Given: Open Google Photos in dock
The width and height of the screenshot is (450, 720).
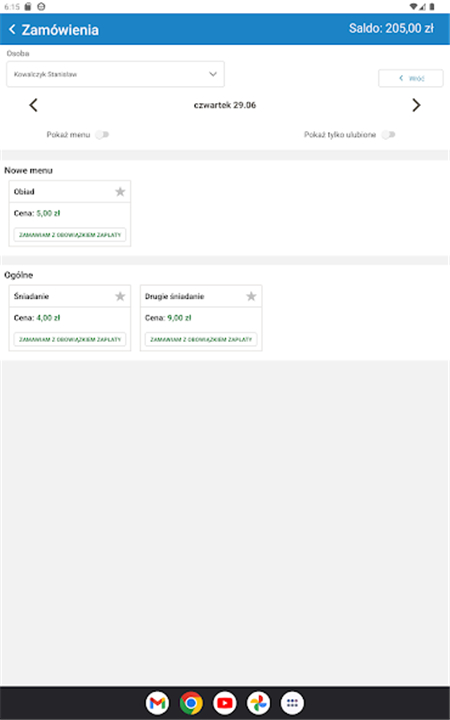Looking at the screenshot, I should point(259,703).
